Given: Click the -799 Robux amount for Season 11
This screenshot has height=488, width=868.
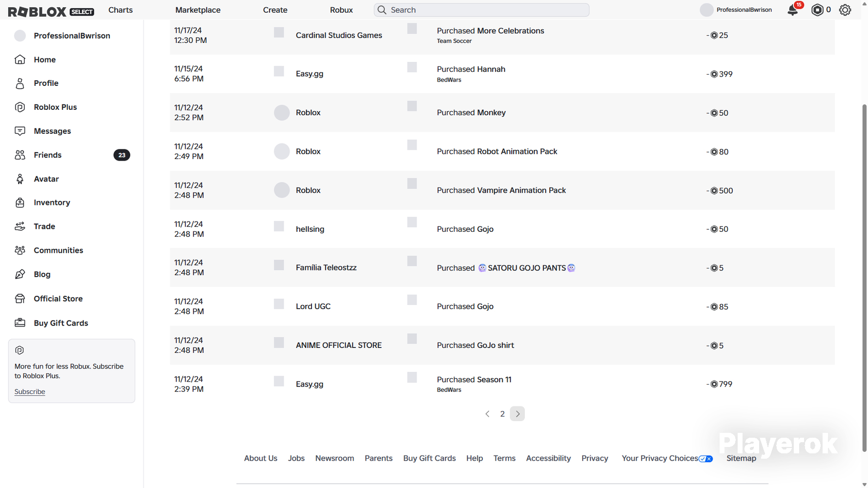Looking at the screenshot, I should (720, 384).
